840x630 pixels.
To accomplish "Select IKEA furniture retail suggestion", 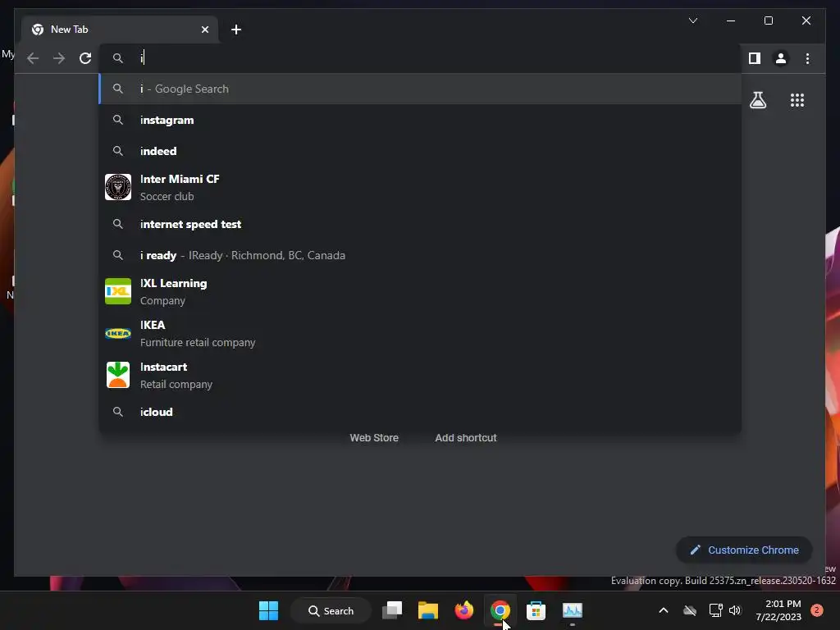I will (421, 333).
